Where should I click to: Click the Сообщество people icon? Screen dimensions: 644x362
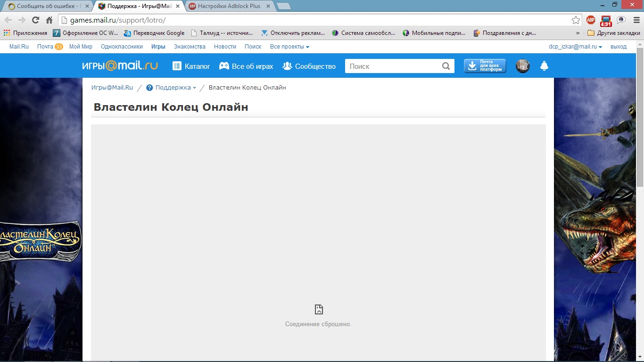[287, 66]
